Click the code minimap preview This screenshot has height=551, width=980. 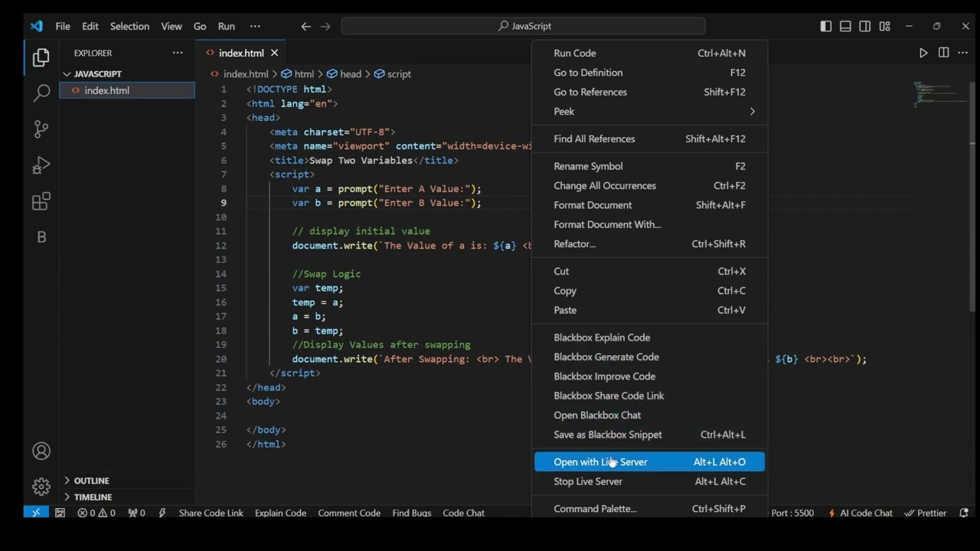(x=940, y=94)
